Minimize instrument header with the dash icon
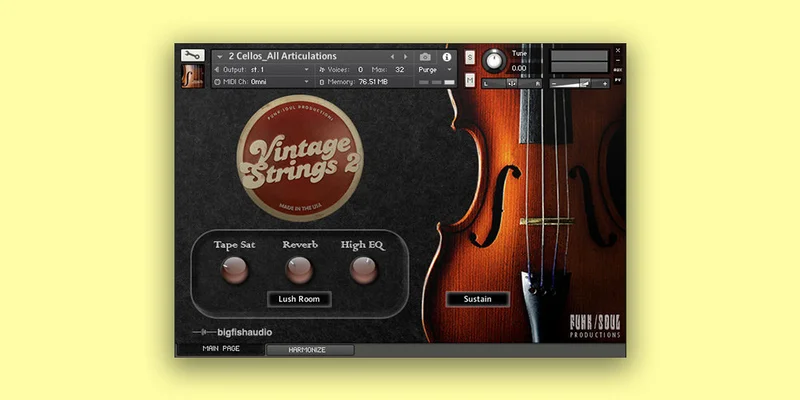Viewport: 800px width, 400px height. point(618,60)
